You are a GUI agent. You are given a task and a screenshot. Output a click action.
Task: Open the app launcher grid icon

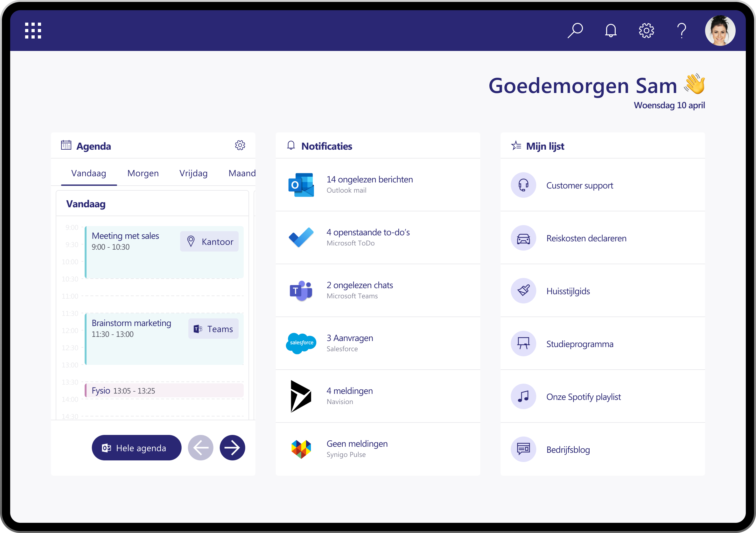click(33, 31)
